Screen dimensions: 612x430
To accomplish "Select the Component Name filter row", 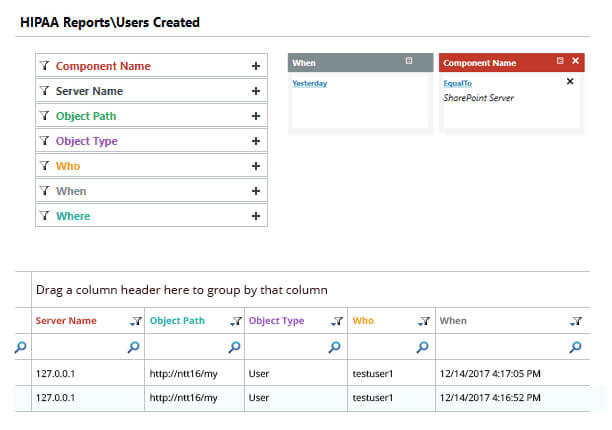I will point(151,66).
